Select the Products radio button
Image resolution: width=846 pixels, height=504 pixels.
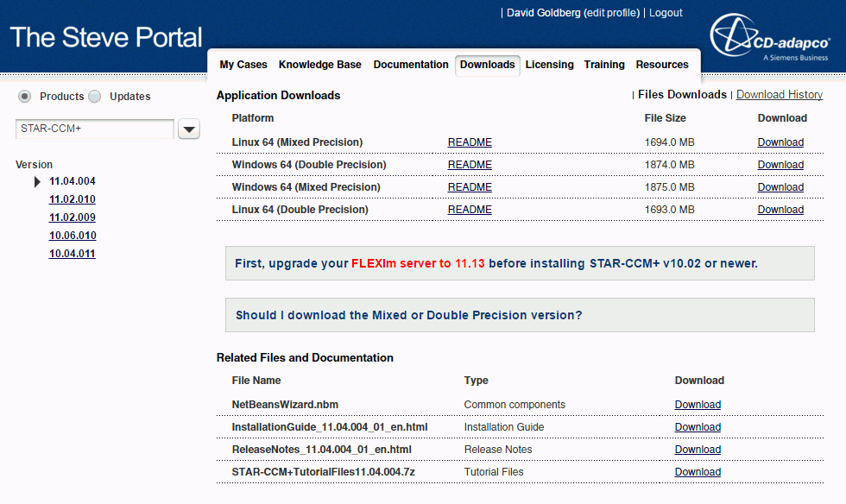(x=25, y=97)
